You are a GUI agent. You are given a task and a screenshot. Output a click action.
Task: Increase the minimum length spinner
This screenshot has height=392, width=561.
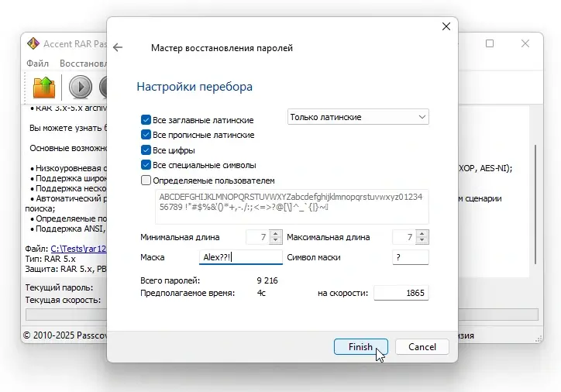276,233
